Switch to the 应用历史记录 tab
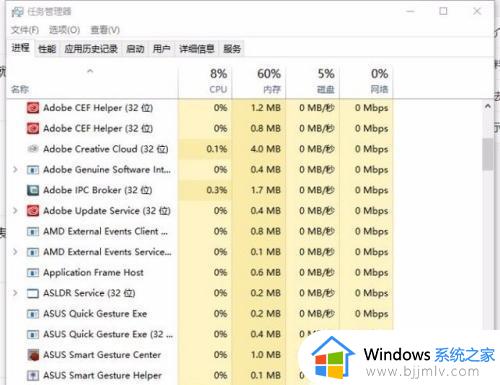This screenshot has width=500, height=385. (91, 49)
